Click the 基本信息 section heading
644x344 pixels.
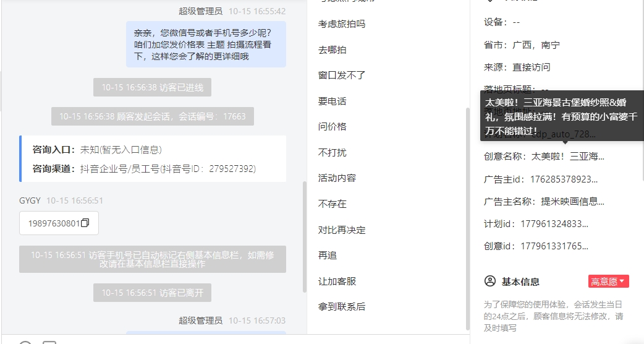[520, 282]
